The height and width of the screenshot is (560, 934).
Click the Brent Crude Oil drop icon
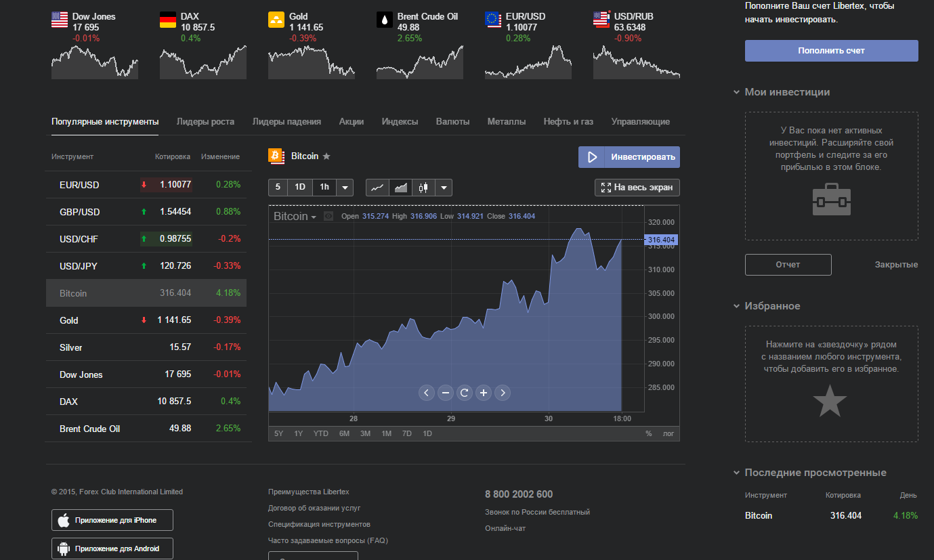385,20
